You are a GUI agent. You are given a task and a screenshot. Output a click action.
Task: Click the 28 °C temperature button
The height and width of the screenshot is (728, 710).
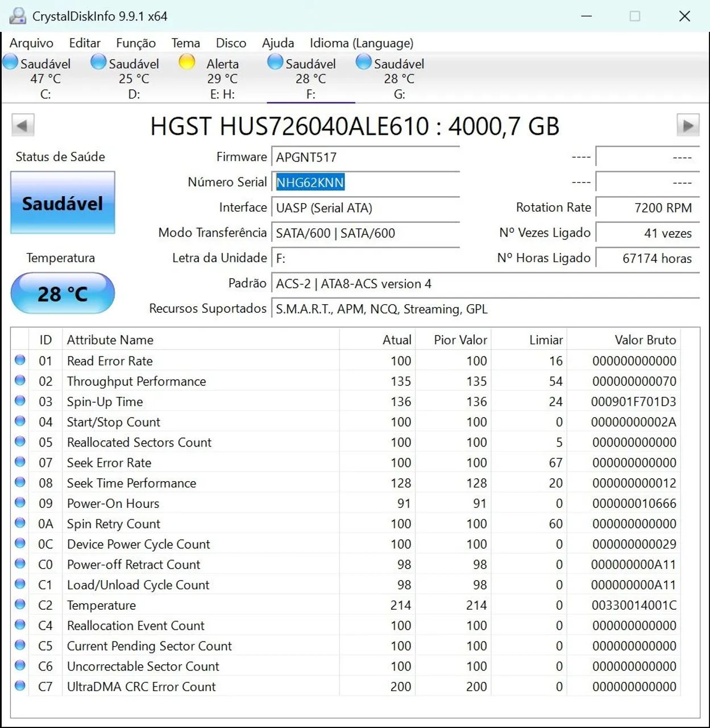(x=63, y=293)
